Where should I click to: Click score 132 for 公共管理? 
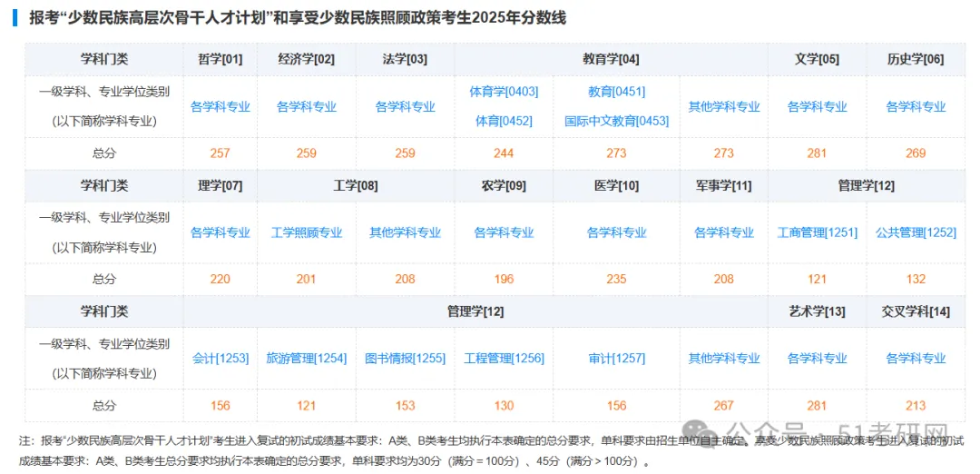tap(916, 280)
